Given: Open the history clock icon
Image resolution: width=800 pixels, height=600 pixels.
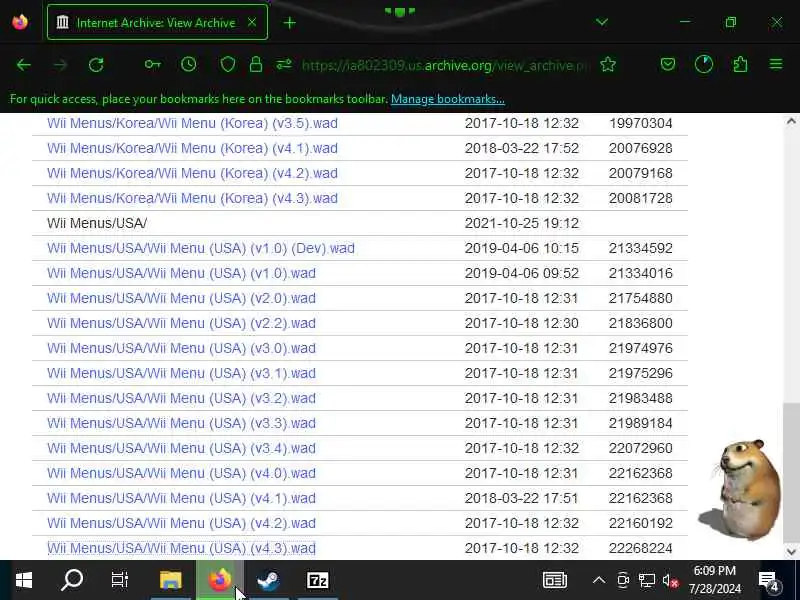Looking at the screenshot, I should coord(189,64).
